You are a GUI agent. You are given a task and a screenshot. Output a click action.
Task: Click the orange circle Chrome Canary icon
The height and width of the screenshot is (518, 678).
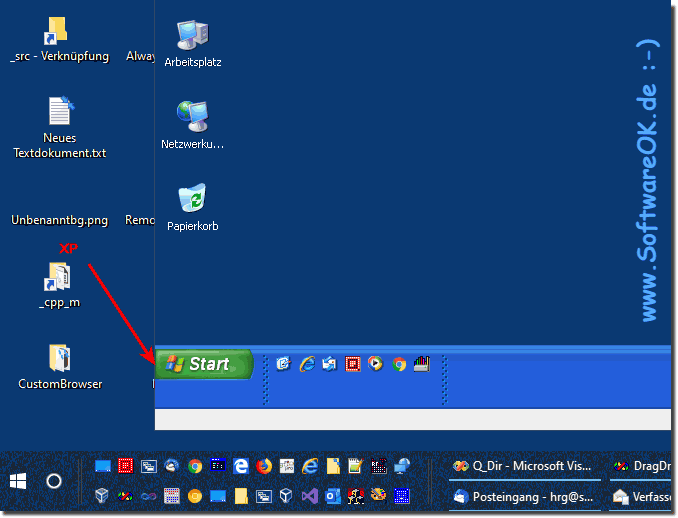[x=195, y=496]
